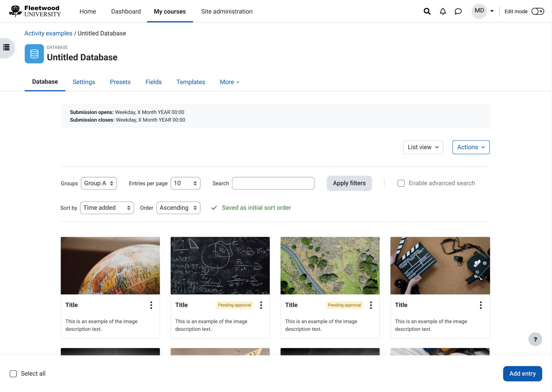
Task: Click into the Search text field
Action: pos(273,183)
